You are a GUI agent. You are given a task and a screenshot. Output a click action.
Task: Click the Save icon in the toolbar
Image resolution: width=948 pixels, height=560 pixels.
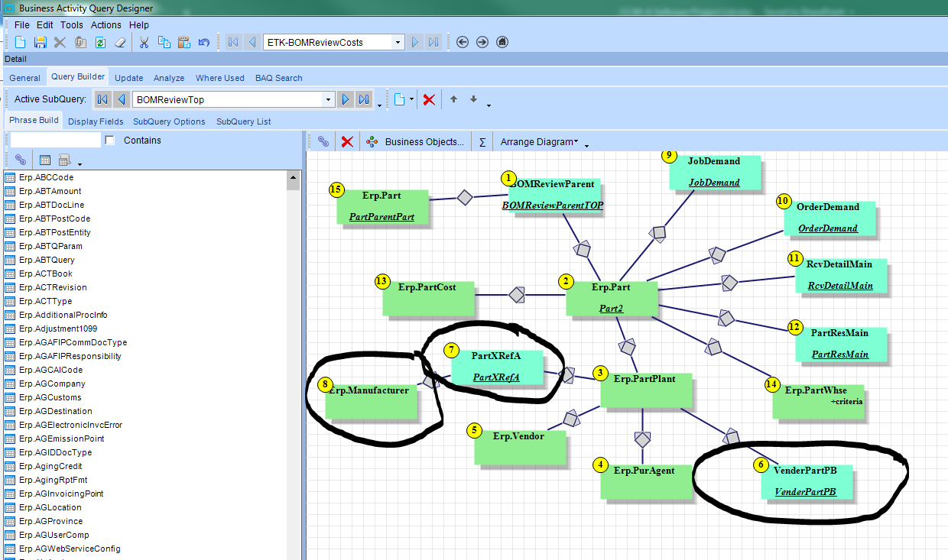pyautogui.click(x=41, y=43)
